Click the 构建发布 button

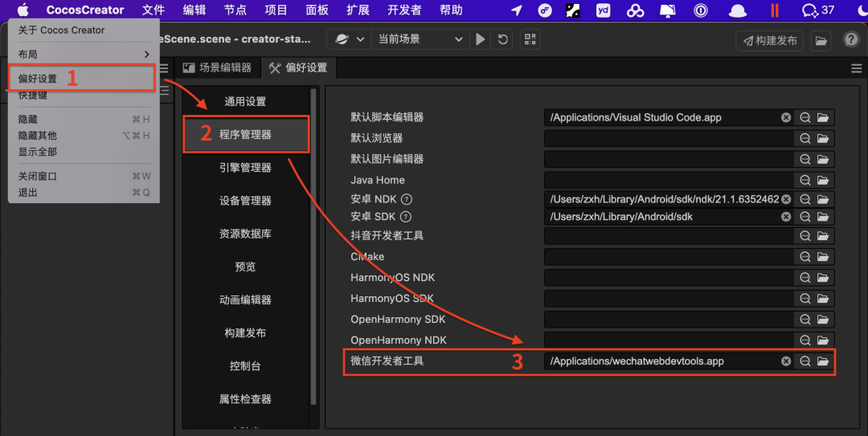pos(769,40)
